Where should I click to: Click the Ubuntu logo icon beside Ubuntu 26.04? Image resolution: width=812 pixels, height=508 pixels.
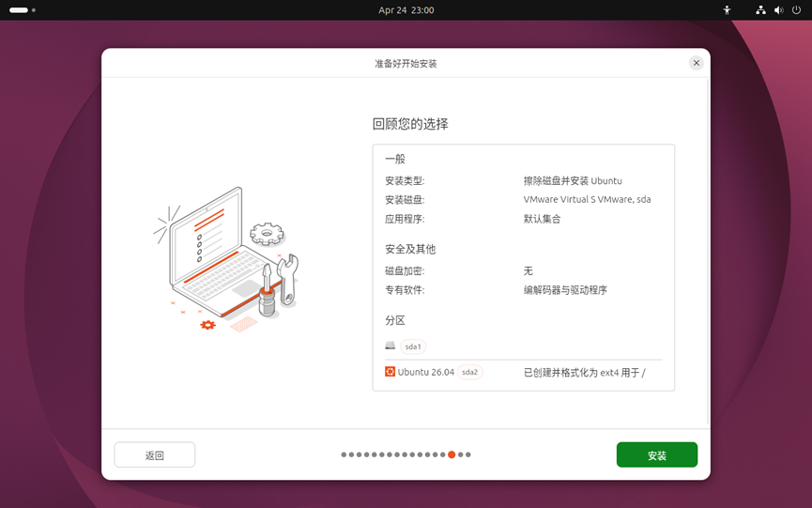click(390, 371)
